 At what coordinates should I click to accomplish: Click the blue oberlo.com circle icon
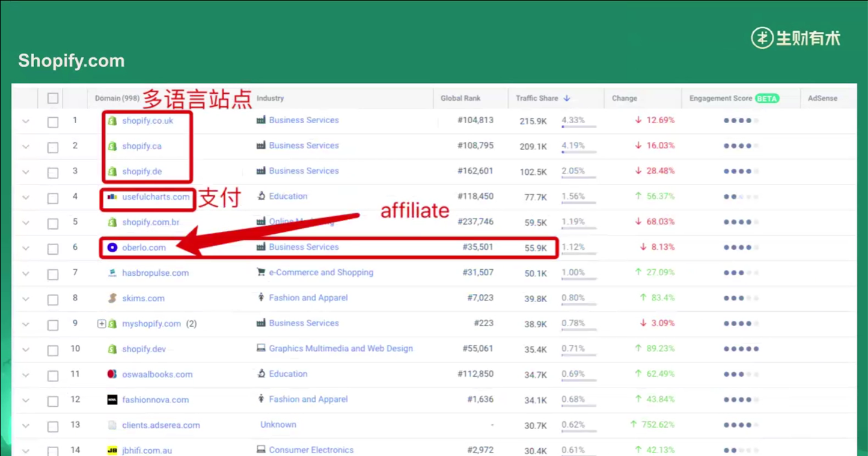point(112,248)
